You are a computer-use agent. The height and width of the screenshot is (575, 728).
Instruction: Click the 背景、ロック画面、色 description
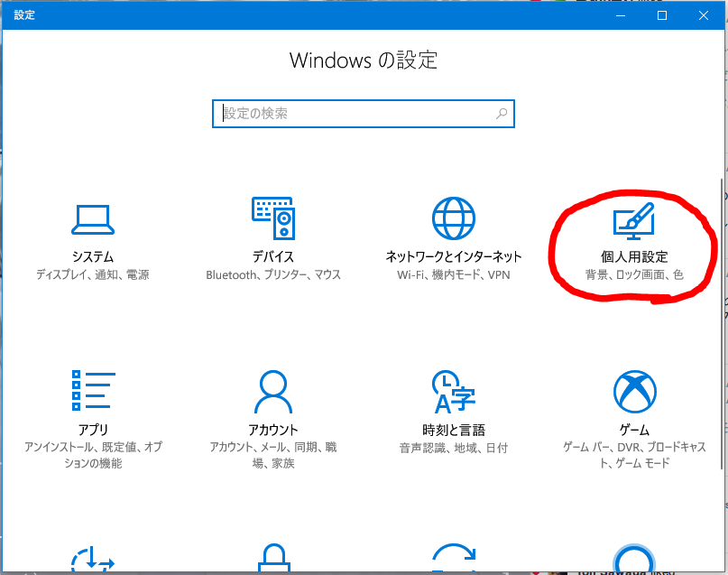(x=634, y=275)
